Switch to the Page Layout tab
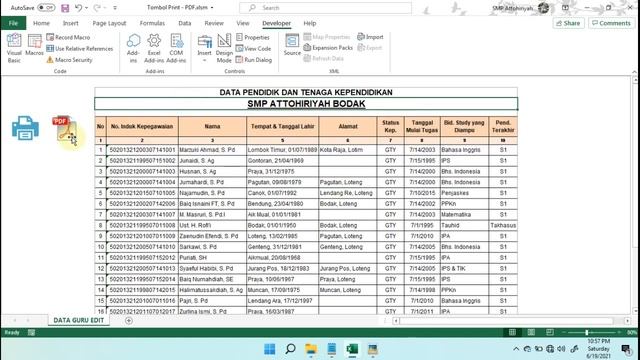Viewport: 640px width, 360px height. pyautogui.click(x=109, y=23)
